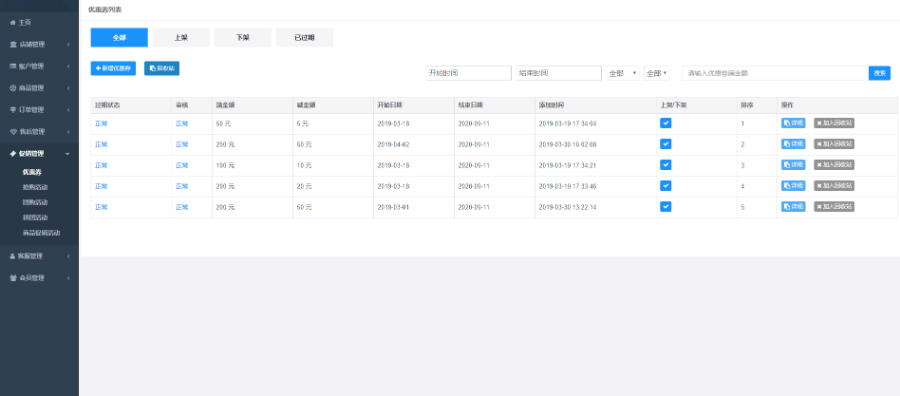The image size is (900, 396).
Task: Click 加入回收站 for sort row 1
Action: [834, 123]
